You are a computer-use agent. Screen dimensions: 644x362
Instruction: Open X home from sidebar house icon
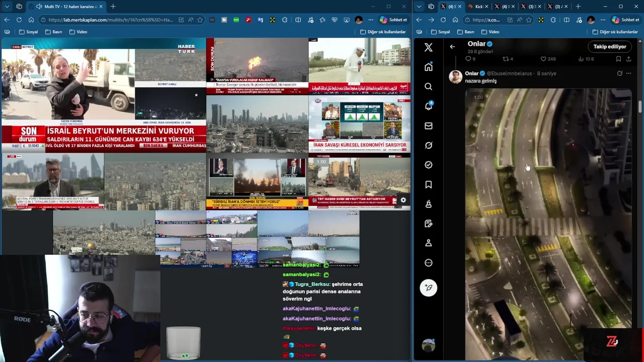428,67
